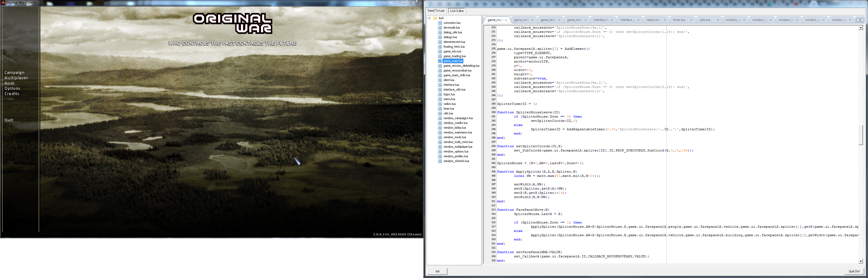Click the ident.lua file icon

(440, 80)
